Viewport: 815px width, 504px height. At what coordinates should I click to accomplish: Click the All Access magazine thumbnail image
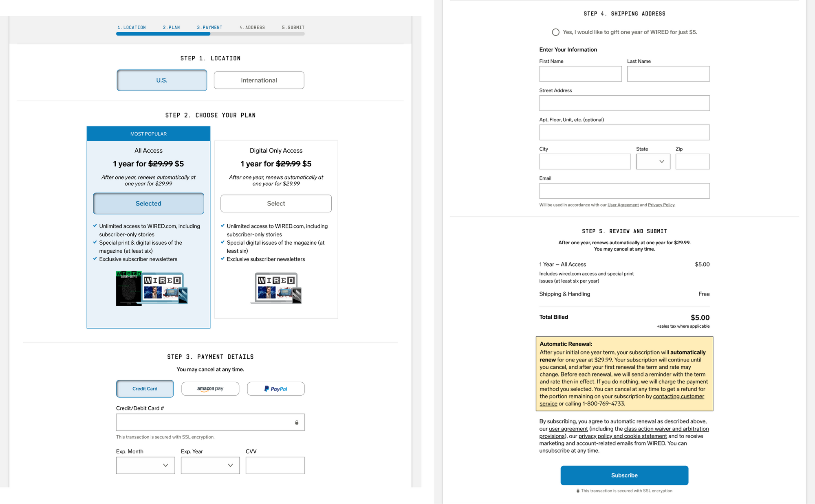[x=151, y=288]
